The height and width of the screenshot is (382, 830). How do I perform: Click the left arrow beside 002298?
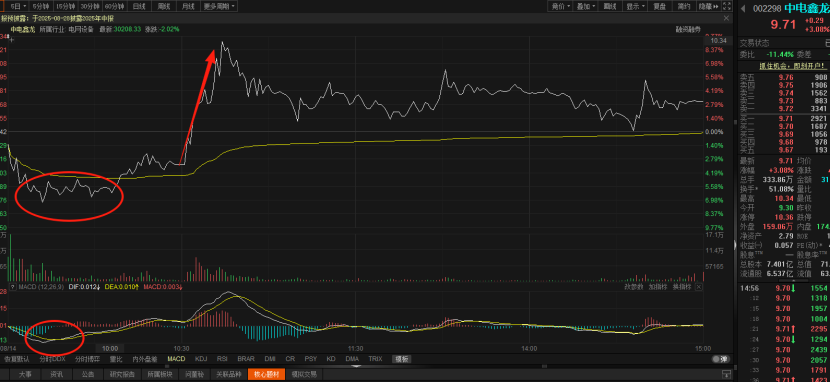(743, 8)
